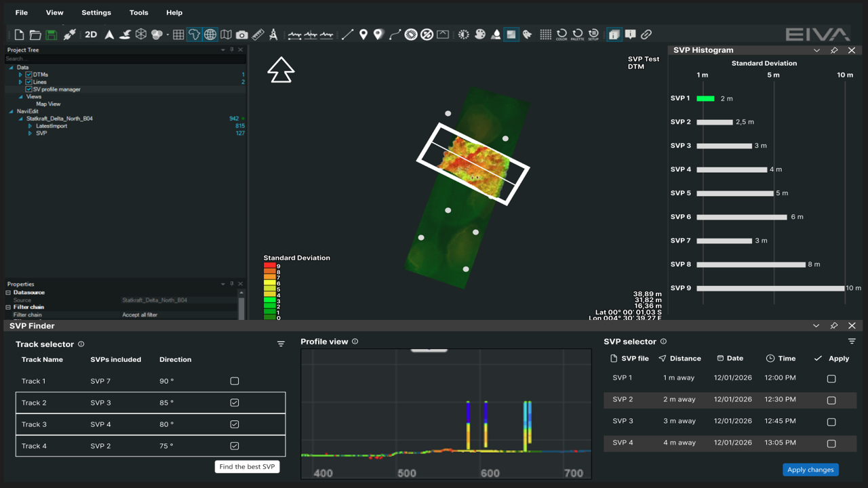Toggle the Africa map toolbar icon
The image size is (868, 488).
pyautogui.click(x=195, y=35)
